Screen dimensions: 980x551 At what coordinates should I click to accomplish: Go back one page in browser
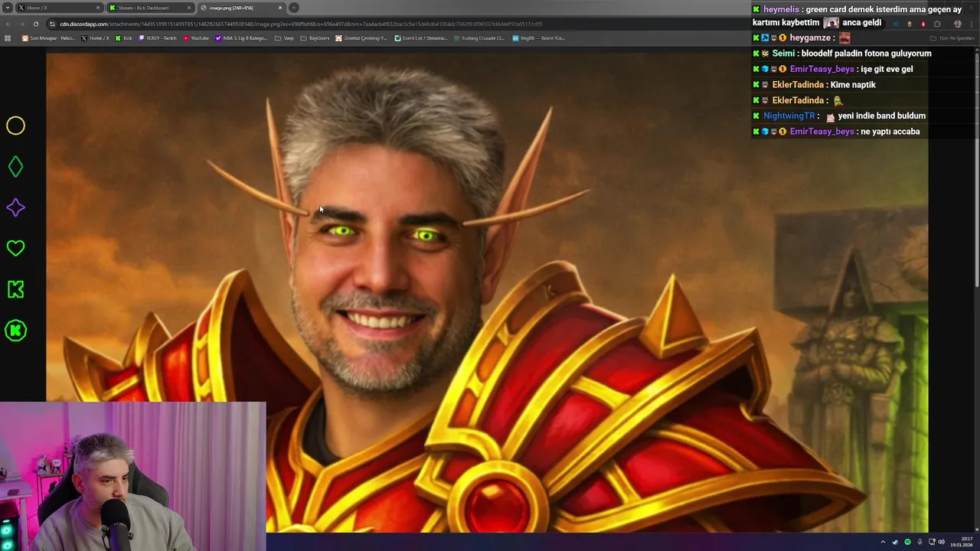[8, 24]
